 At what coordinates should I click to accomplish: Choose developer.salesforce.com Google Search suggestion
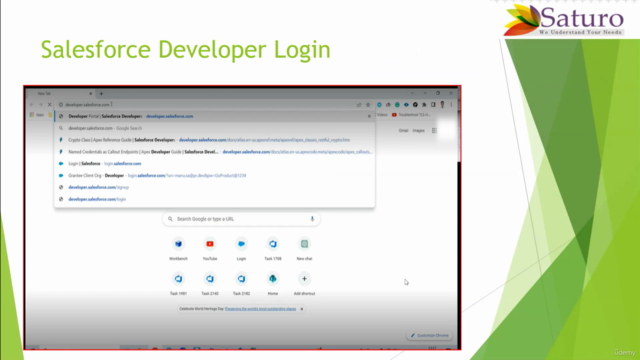(x=215, y=128)
